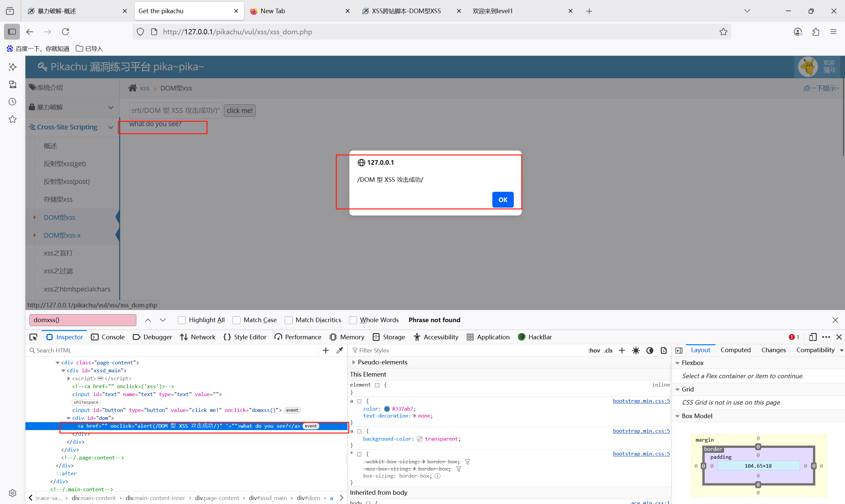Bookmark this page with the star icon
The height and width of the screenshot is (504, 845).
point(723,32)
